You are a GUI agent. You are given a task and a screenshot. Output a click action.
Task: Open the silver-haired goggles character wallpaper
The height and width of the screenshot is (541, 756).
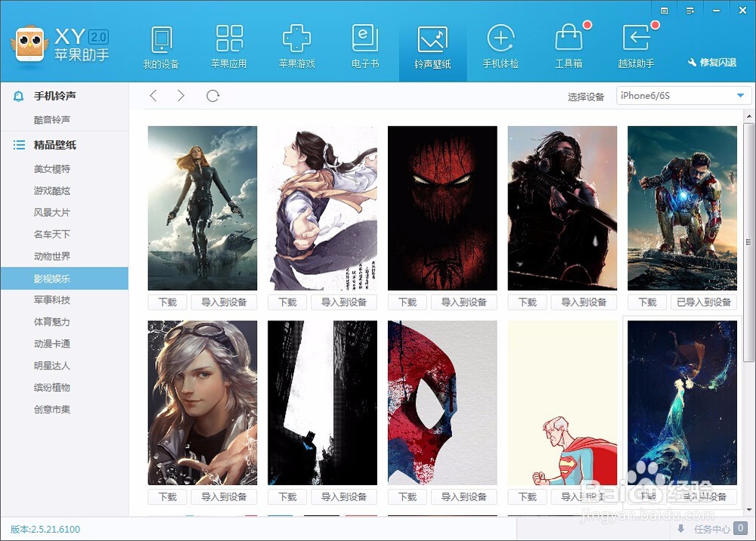click(x=203, y=403)
